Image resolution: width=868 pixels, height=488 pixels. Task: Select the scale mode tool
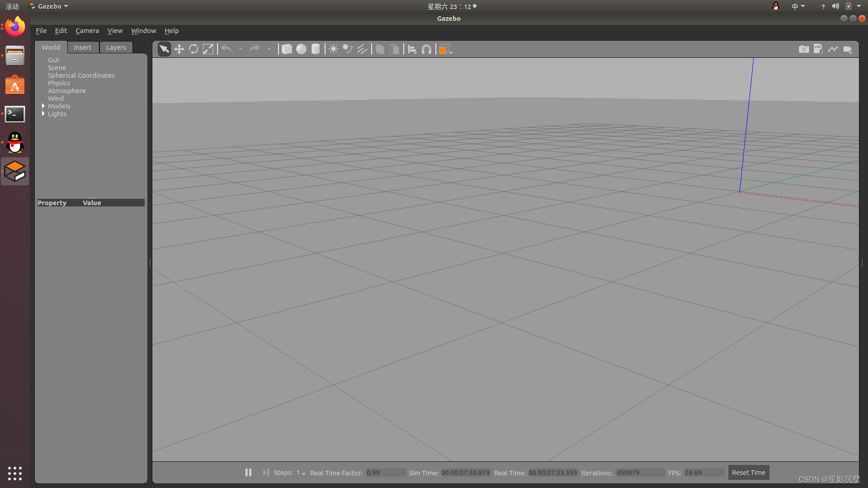click(x=208, y=49)
